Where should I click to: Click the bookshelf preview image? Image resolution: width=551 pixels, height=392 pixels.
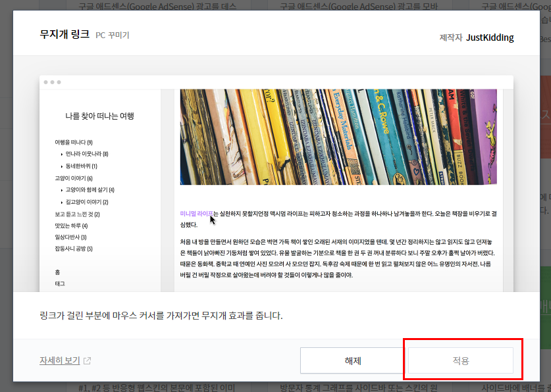click(x=338, y=137)
